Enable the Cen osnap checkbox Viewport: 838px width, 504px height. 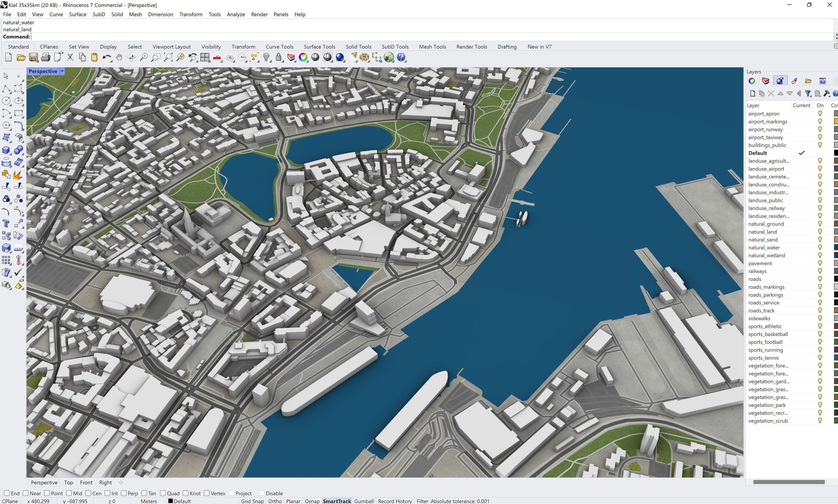click(x=88, y=493)
